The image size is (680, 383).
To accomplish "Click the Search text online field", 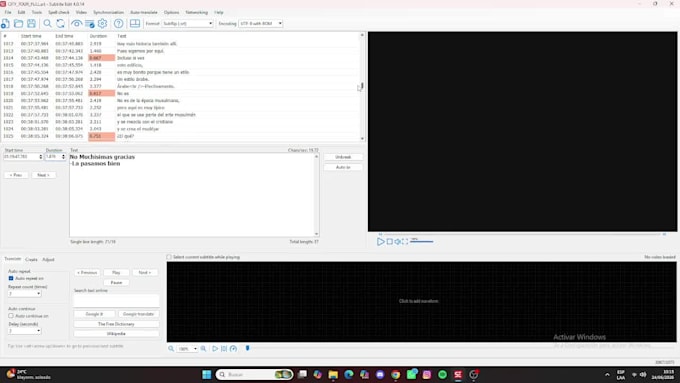I will point(116,300).
